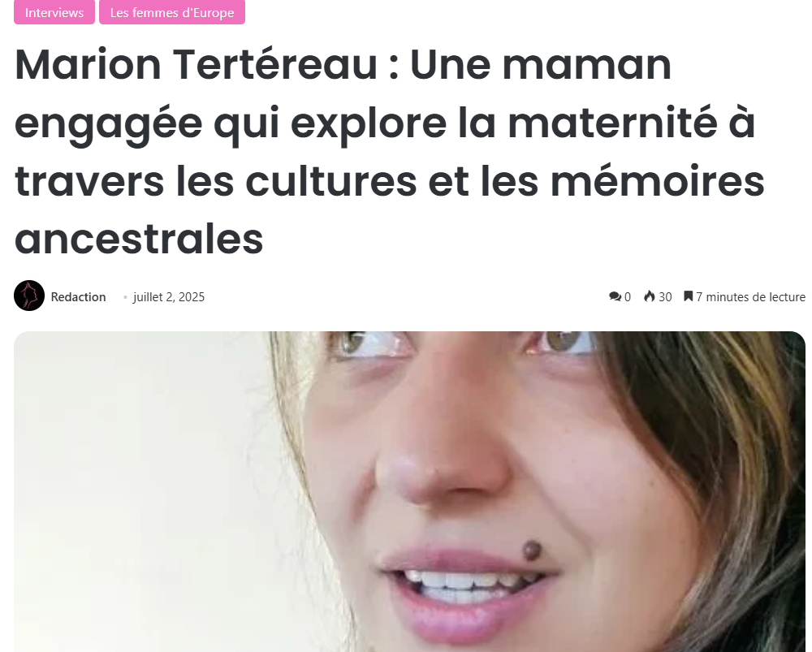This screenshot has height=652, width=812.
Task: Click the juillet 2, 2025 publication date
Action: (169, 296)
